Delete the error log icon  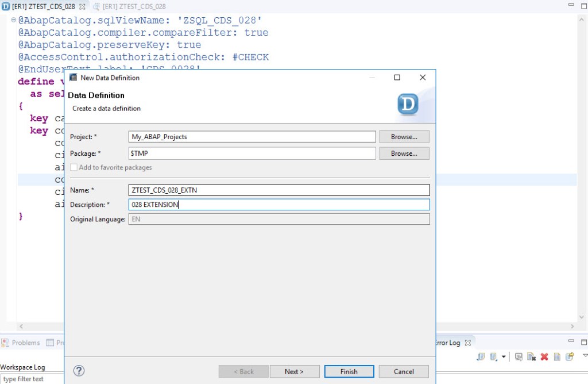coord(531,356)
